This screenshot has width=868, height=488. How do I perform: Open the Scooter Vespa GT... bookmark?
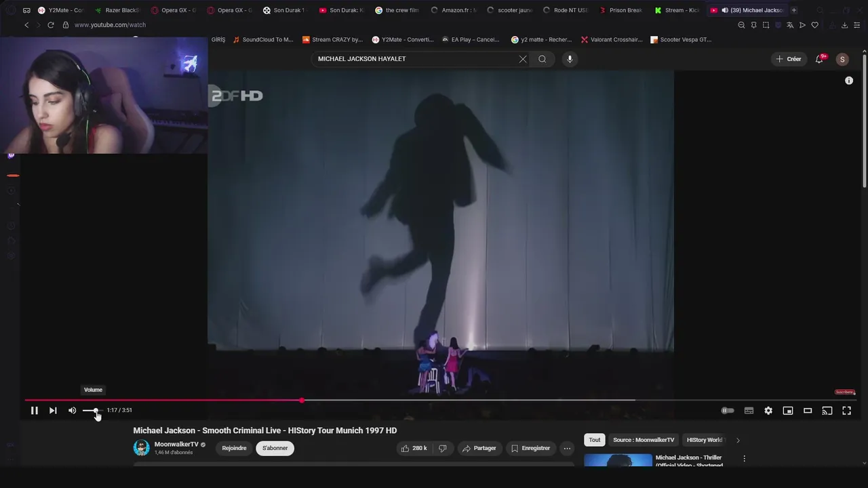pyautogui.click(x=681, y=39)
